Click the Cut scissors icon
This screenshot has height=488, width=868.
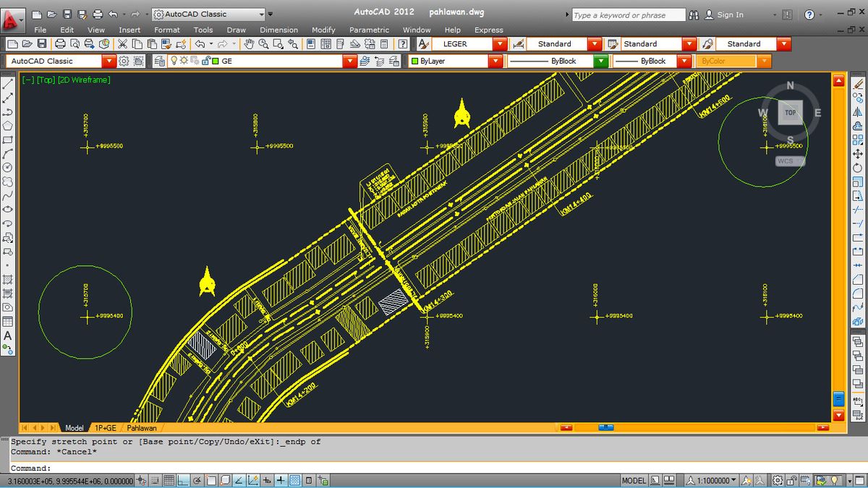(123, 44)
